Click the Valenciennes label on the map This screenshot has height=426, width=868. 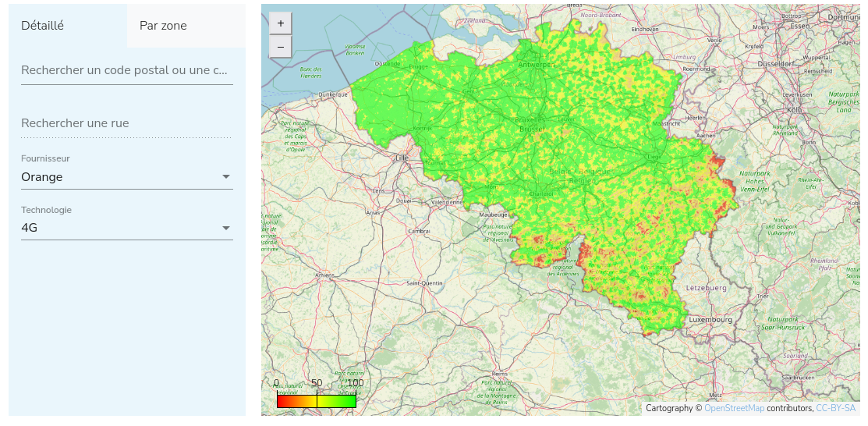click(x=448, y=202)
